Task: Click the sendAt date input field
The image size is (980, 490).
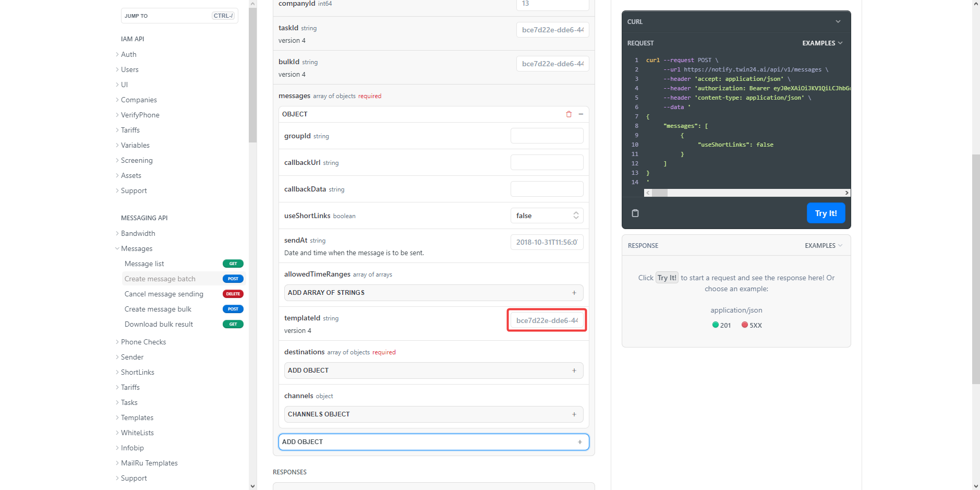Action: (x=547, y=242)
